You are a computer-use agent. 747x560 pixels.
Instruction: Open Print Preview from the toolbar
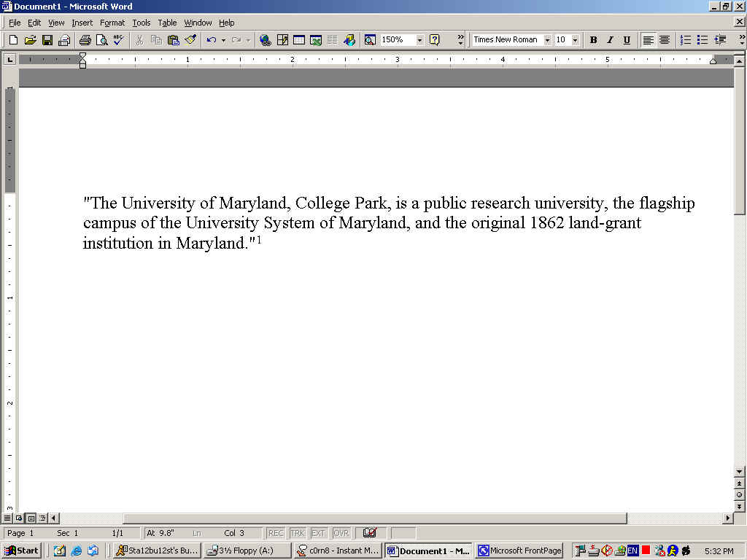(x=102, y=40)
